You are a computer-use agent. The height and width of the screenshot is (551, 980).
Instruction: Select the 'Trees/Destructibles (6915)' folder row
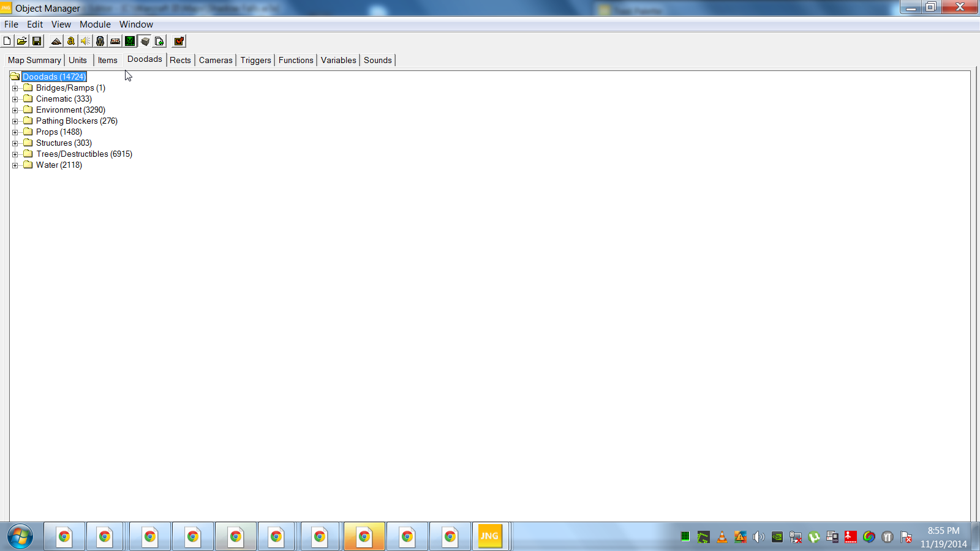pos(84,154)
